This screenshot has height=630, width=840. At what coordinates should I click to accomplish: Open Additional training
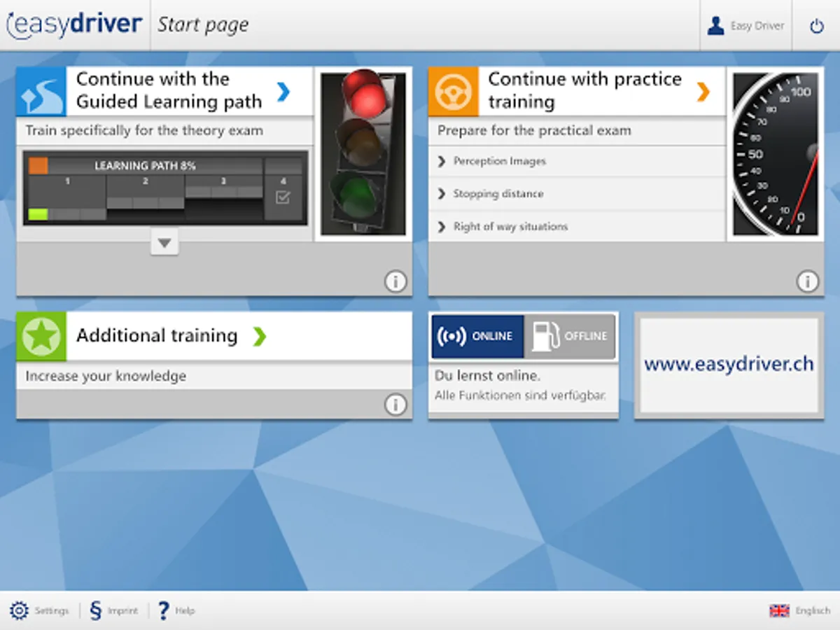pyautogui.click(x=214, y=336)
